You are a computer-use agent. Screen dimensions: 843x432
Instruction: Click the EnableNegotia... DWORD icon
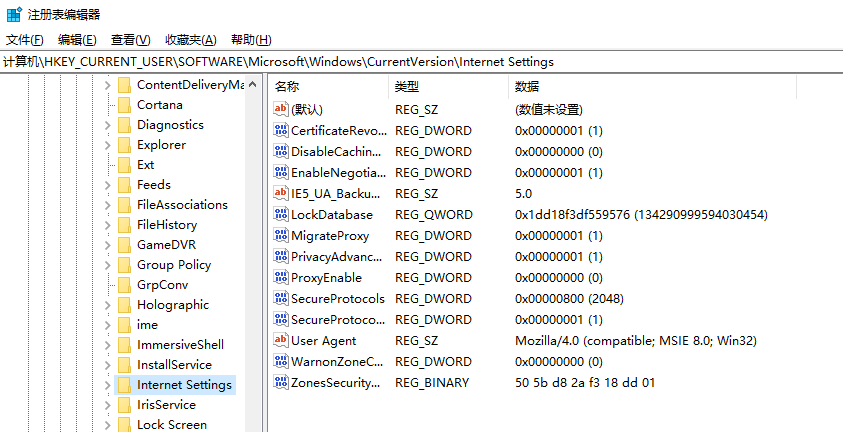281,172
